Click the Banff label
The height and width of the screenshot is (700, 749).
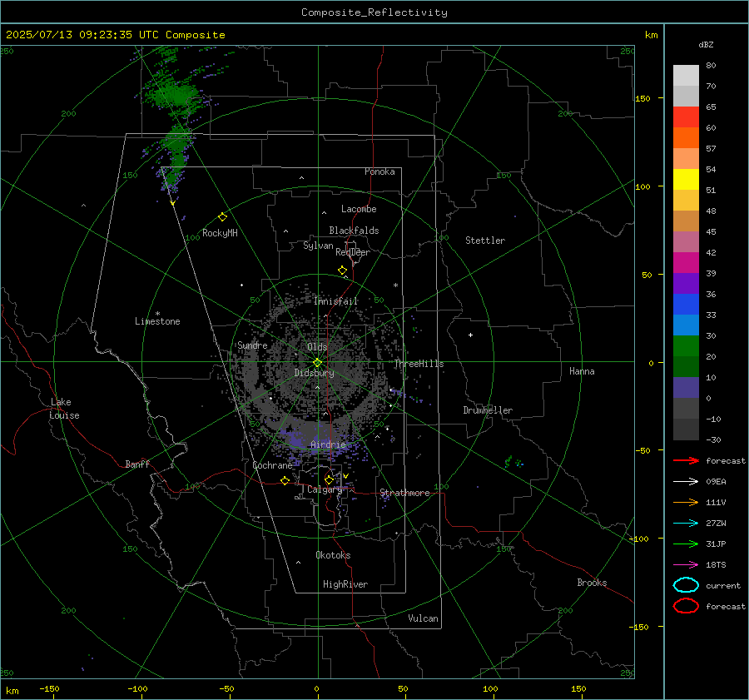137,464
